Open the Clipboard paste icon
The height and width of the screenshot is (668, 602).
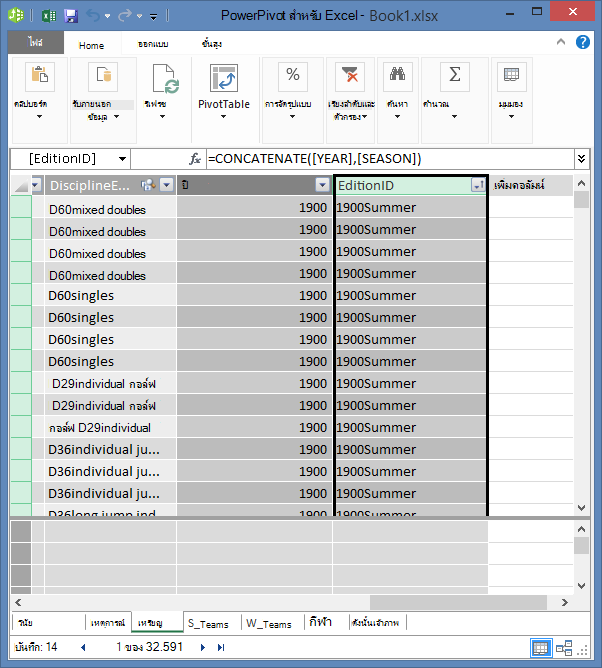point(40,77)
